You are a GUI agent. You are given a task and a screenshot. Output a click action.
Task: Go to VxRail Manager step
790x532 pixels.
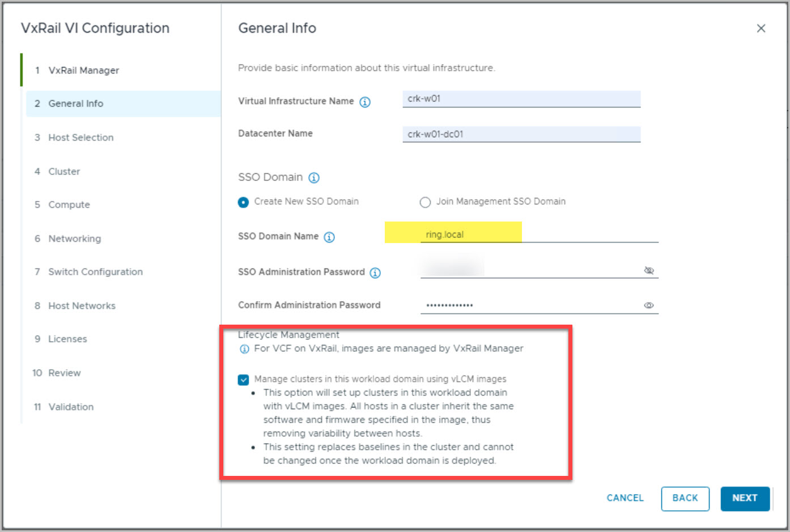83,70
